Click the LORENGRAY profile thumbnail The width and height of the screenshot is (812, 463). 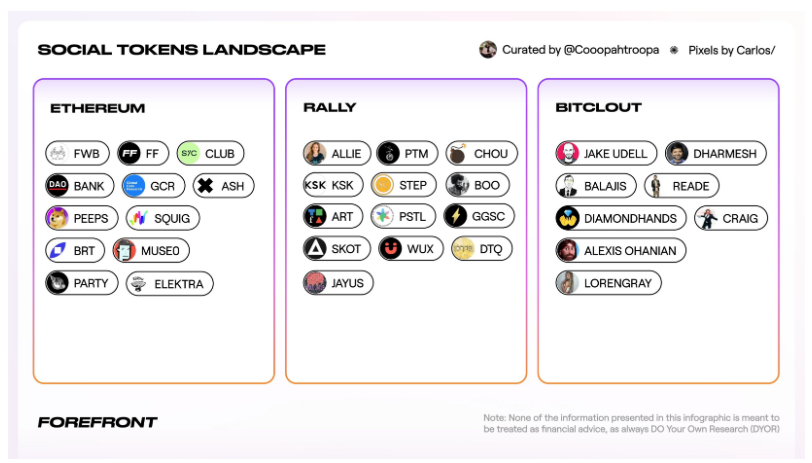568,283
